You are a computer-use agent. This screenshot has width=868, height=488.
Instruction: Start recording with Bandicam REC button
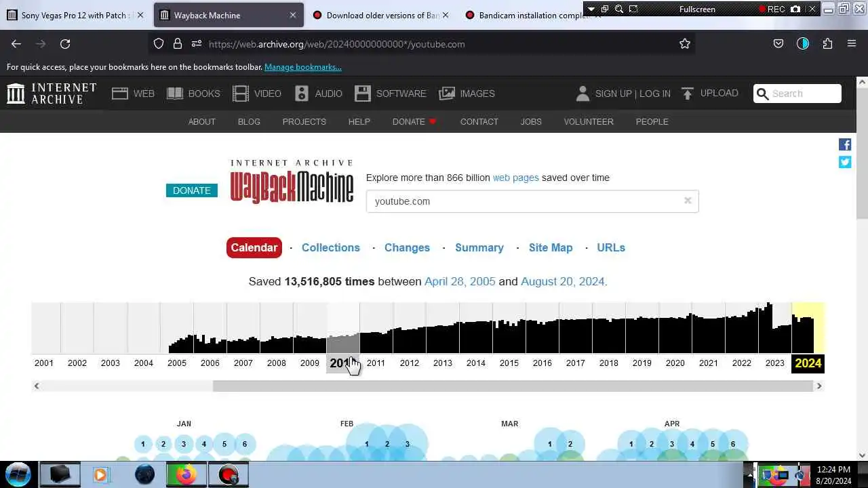[x=772, y=9]
